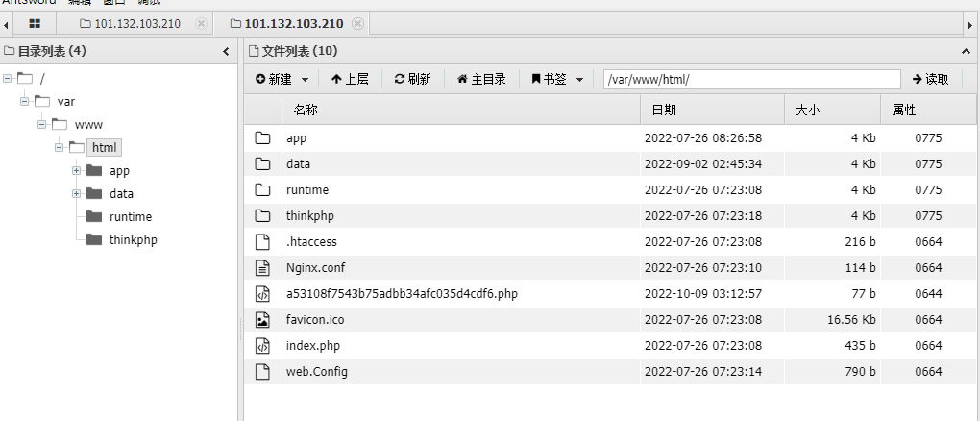This screenshot has width=980, height=421.
Task: Select var folder in tree
Action: tap(66, 101)
